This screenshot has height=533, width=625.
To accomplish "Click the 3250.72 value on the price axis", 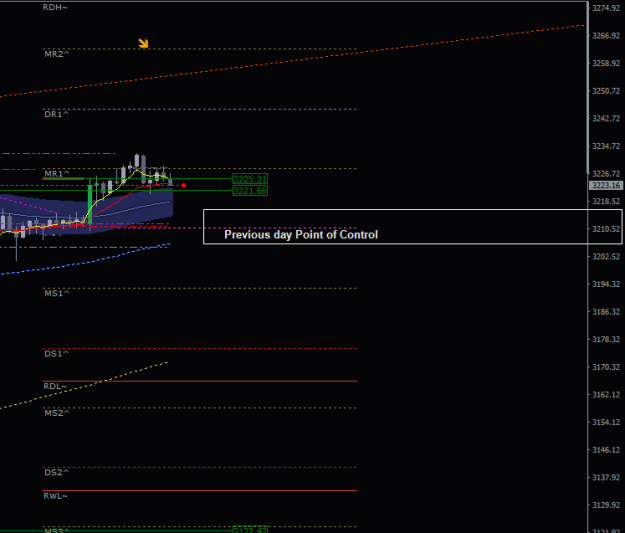I will click(606, 91).
